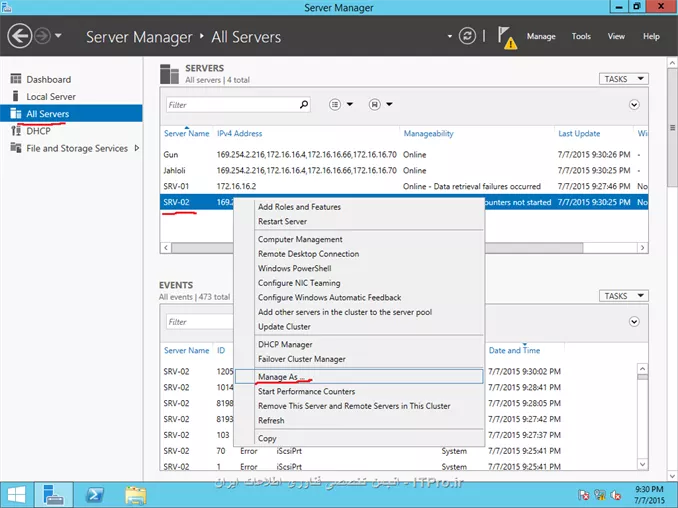This screenshot has height=508, width=678.
Task: Expand File and Storage Services
Action: 136,148
